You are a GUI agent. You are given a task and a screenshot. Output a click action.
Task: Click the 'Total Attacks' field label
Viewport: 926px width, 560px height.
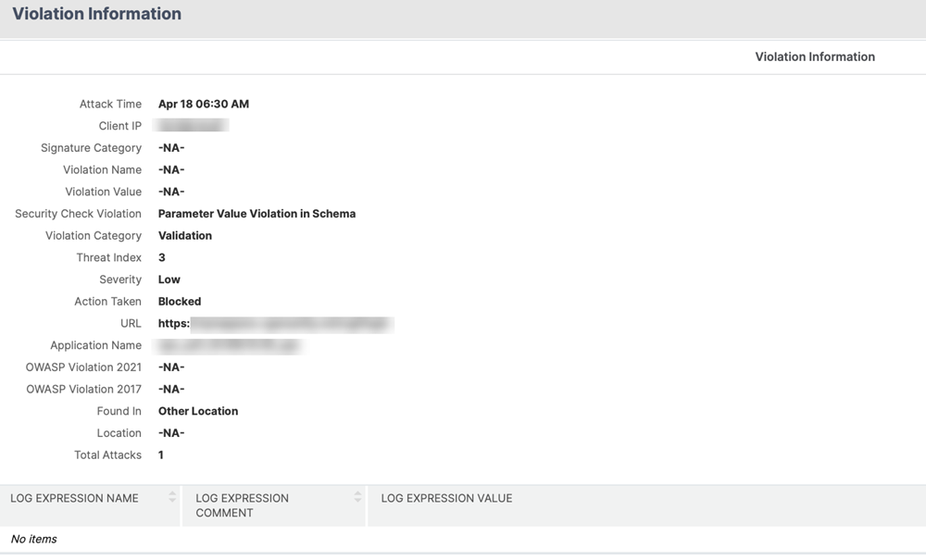(x=108, y=455)
